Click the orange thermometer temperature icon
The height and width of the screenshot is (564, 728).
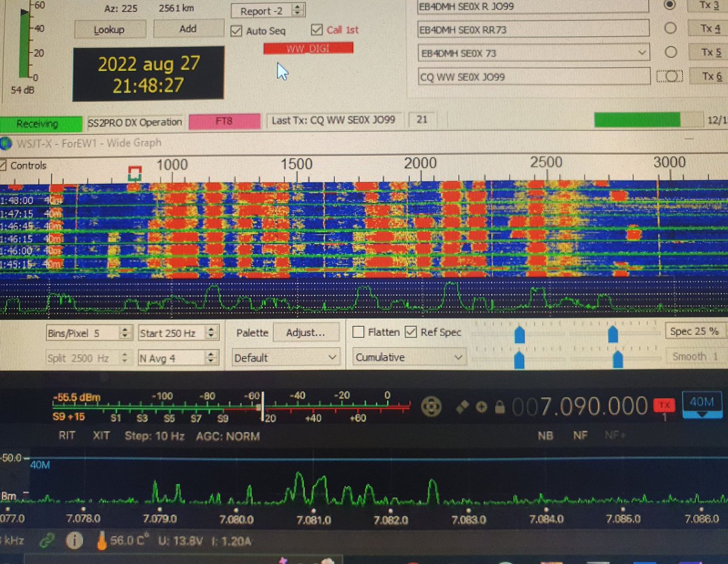tap(101, 541)
